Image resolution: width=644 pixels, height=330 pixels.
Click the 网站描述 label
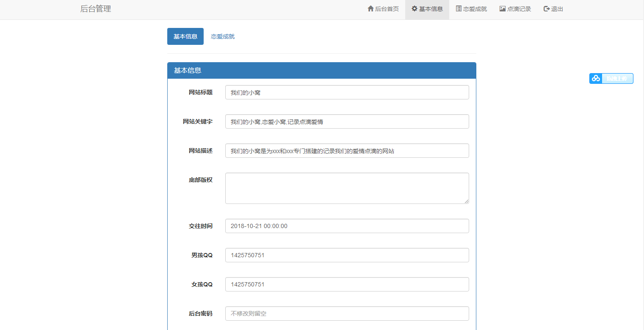tap(201, 151)
